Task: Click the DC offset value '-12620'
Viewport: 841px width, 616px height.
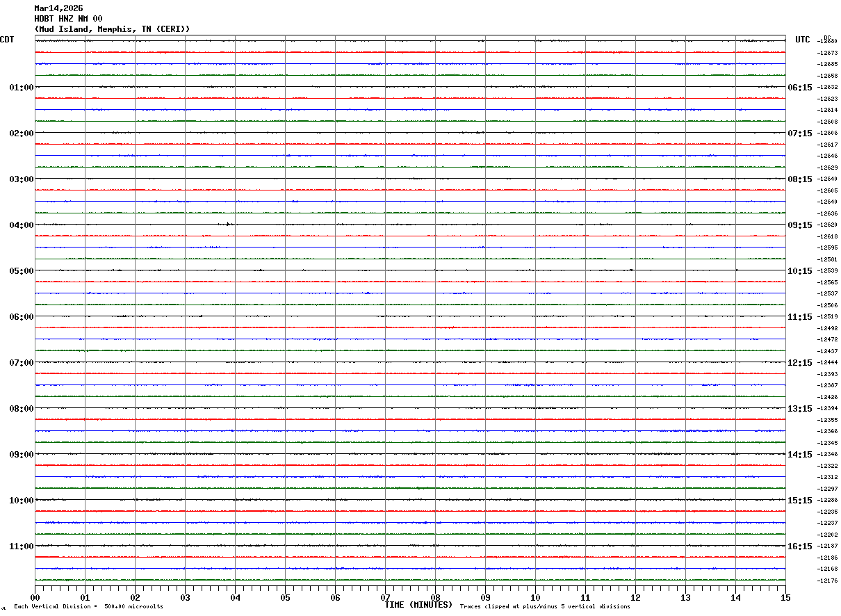Action: 827,225
